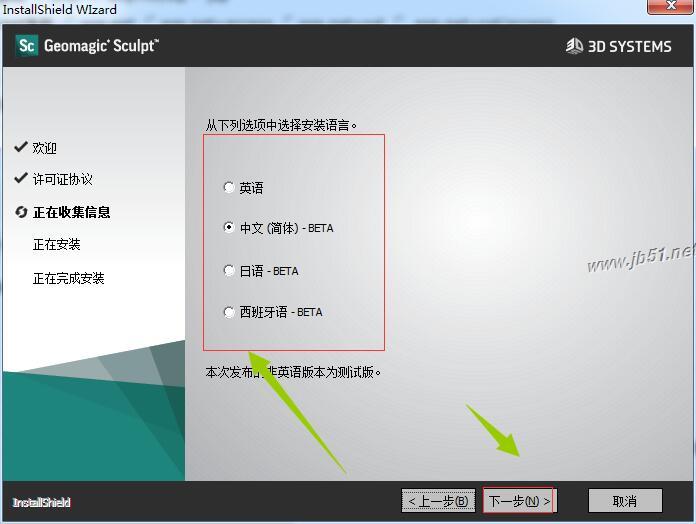Close the InstallShield Wizard window

click(x=671, y=6)
